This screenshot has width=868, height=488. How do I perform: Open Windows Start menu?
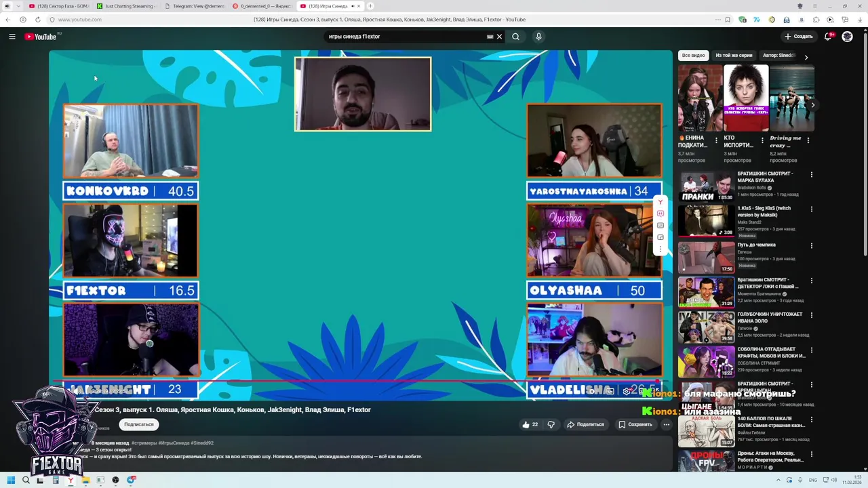10,480
